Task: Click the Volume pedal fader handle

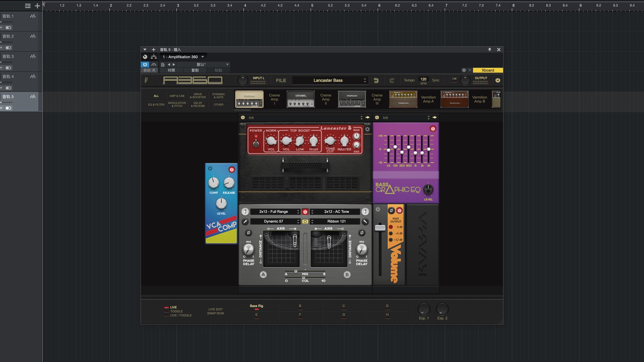Action: pos(380,228)
